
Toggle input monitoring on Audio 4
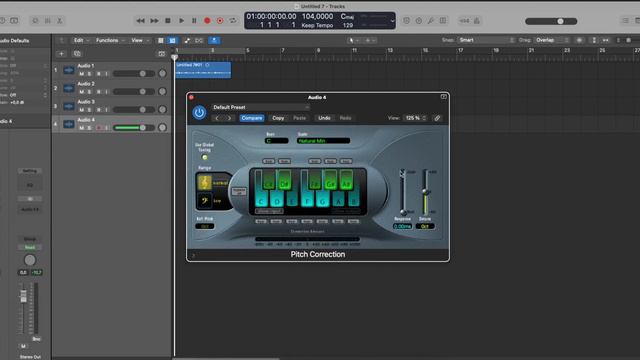(x=107, y=128)
